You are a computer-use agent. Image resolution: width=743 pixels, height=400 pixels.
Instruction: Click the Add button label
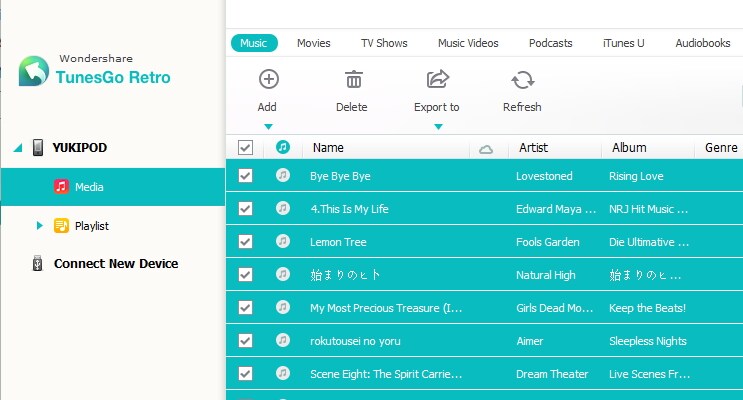click(x=267, y=107)
